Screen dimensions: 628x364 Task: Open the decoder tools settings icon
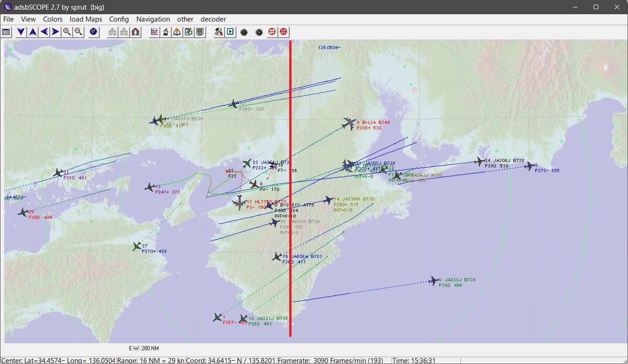(219, 32)
